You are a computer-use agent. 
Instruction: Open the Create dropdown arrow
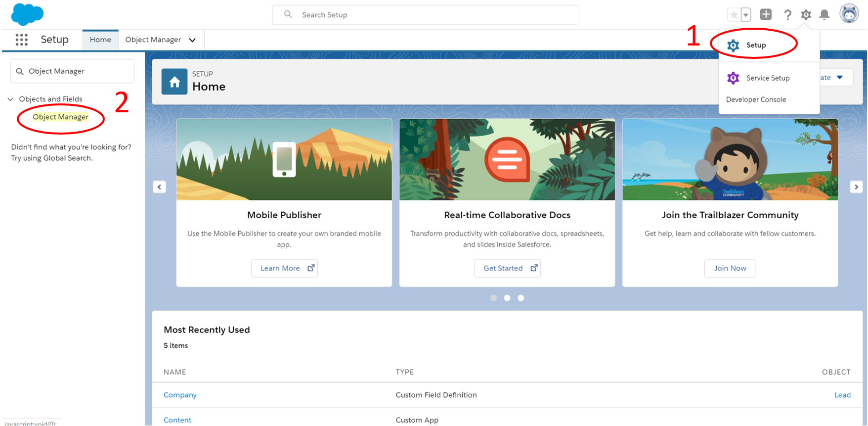point(840,78)
